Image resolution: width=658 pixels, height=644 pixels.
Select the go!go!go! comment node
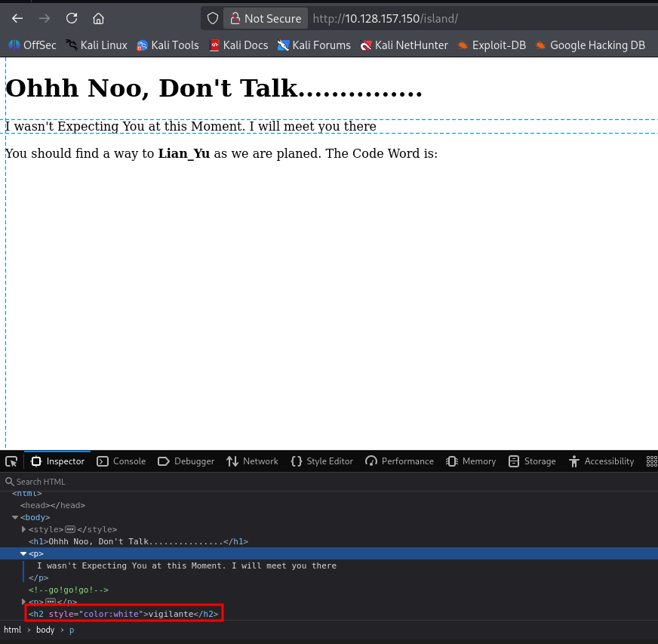click(329, 590)
